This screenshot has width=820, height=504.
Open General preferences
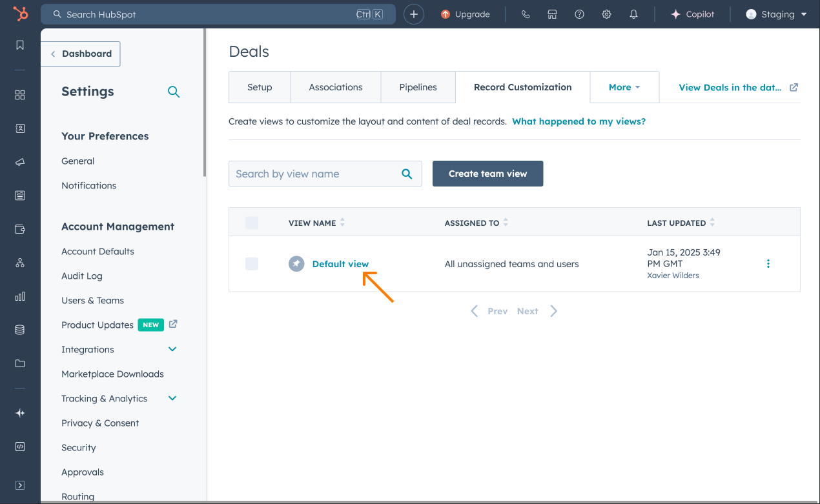point(78,161)
